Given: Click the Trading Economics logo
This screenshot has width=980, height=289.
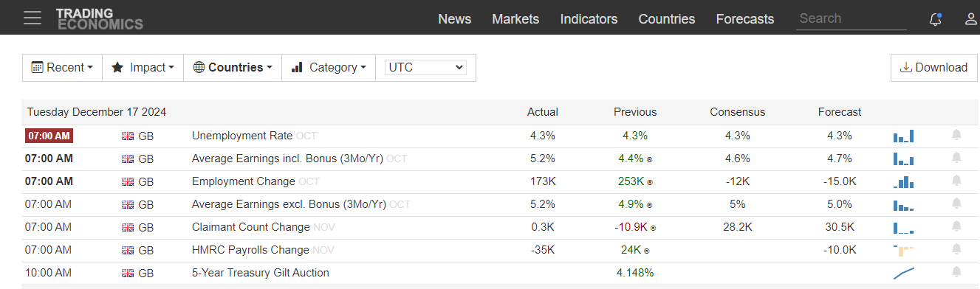Looking at the screenshot, I should [99, 18].
